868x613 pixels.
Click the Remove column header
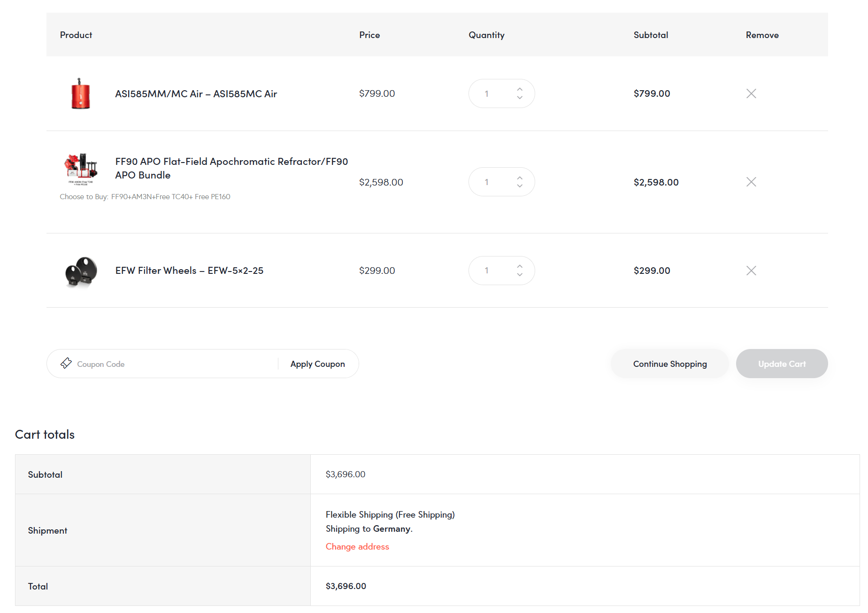[x=762, y=35]
